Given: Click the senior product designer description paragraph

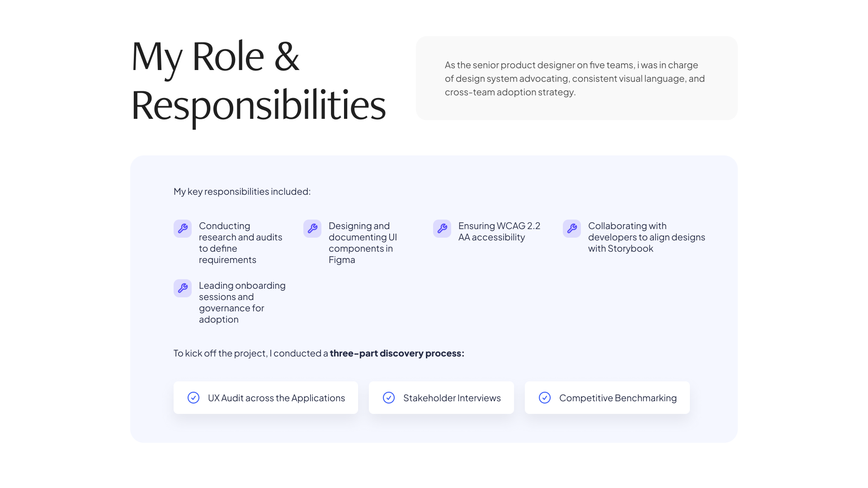Looking at the screenshot, I should click(x=575, y=79).
